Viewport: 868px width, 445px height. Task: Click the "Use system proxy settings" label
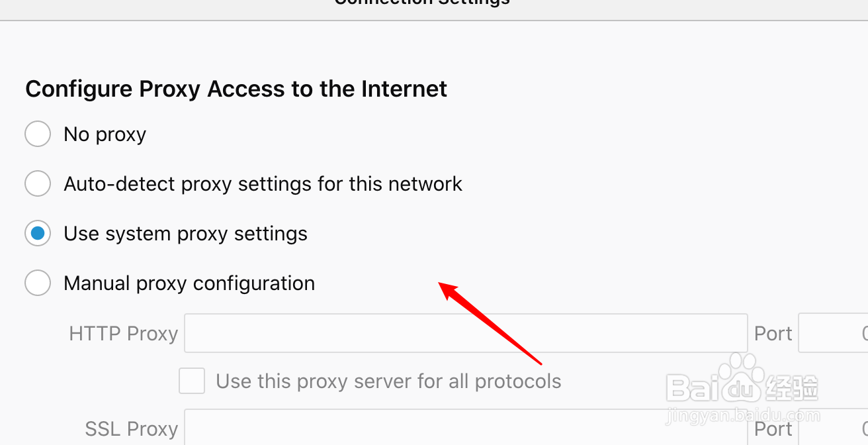click(185, 234)
